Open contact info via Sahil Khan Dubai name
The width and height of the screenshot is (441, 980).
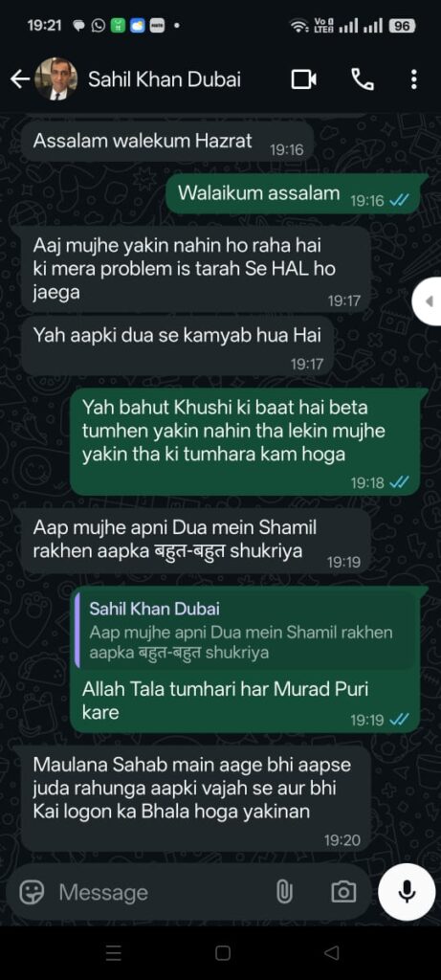tap(165, 79)
